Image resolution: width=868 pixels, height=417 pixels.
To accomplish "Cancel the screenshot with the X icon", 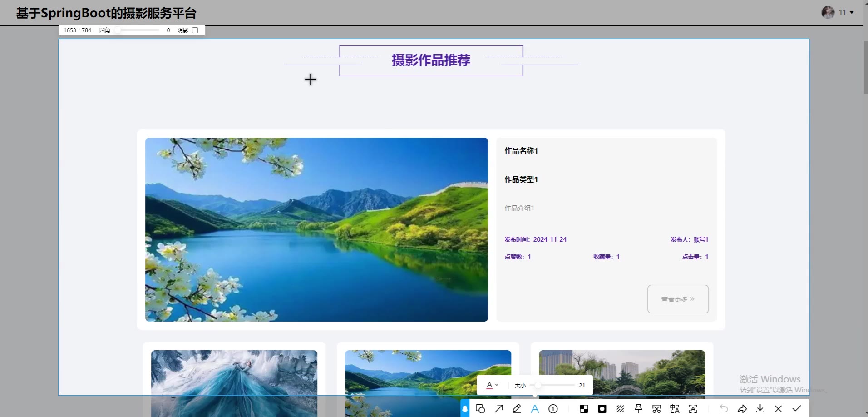I will coord(778,409).
